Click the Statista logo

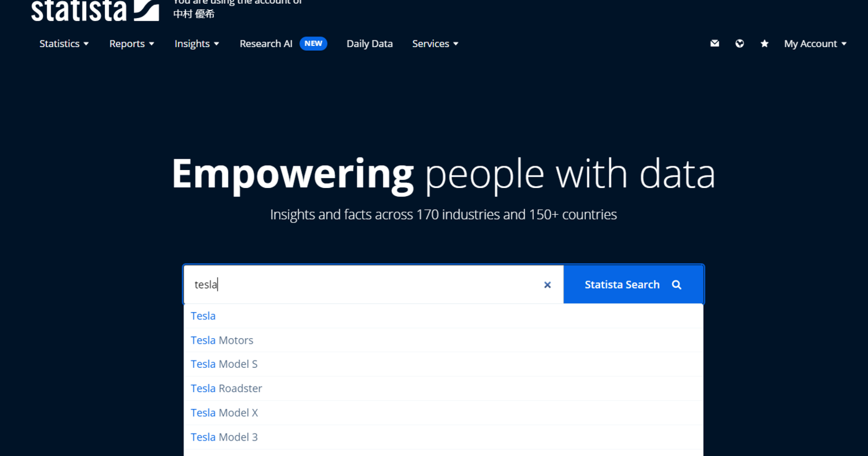click(94, 10)
